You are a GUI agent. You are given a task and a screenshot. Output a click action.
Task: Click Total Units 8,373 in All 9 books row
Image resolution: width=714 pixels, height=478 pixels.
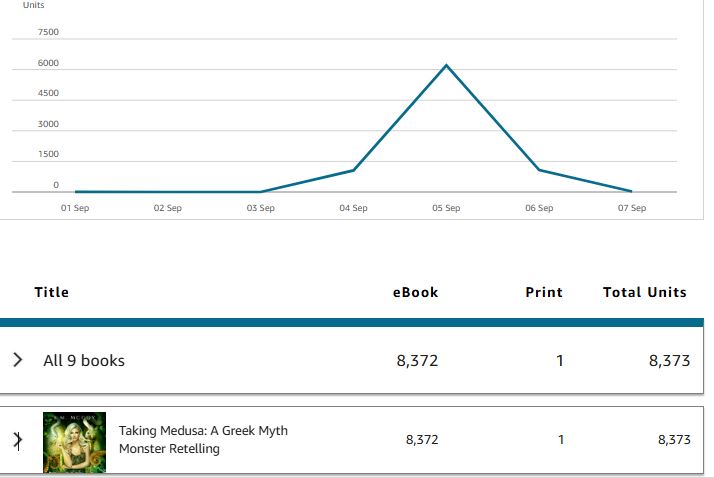[x=669, y=361]
